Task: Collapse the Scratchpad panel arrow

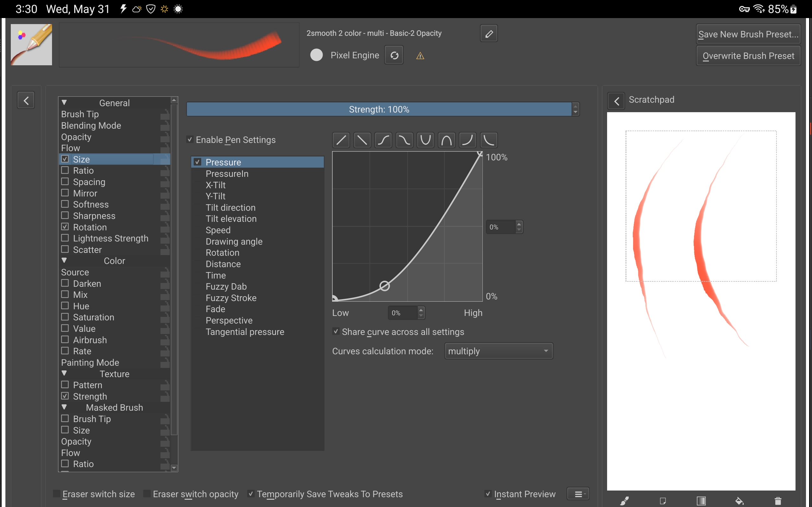Action: point(616,100)
